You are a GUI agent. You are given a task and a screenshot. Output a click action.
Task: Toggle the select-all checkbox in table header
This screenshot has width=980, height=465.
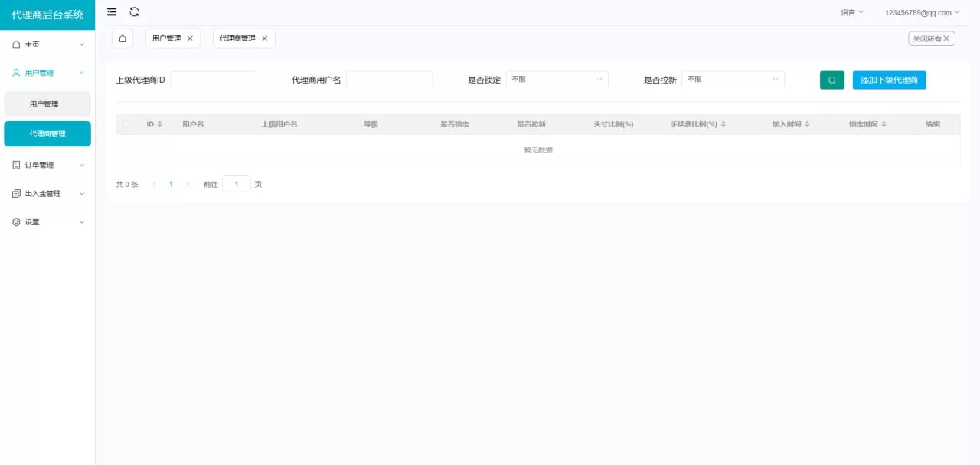click(x=126, y=123)
